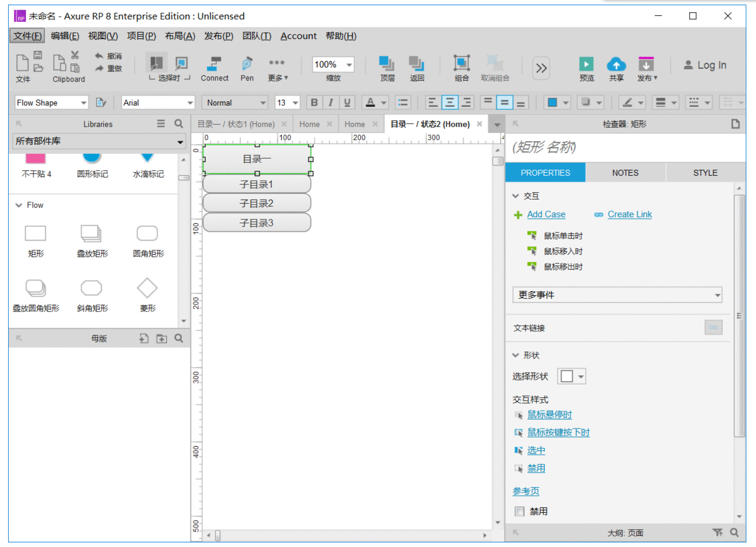Select the Connect tool
The width and height of the screenshot is (756, 547).
pos(214,64)
